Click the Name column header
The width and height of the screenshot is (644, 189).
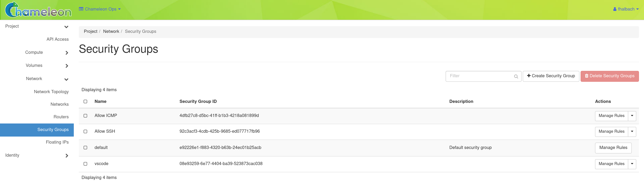(x=100, y=101)
